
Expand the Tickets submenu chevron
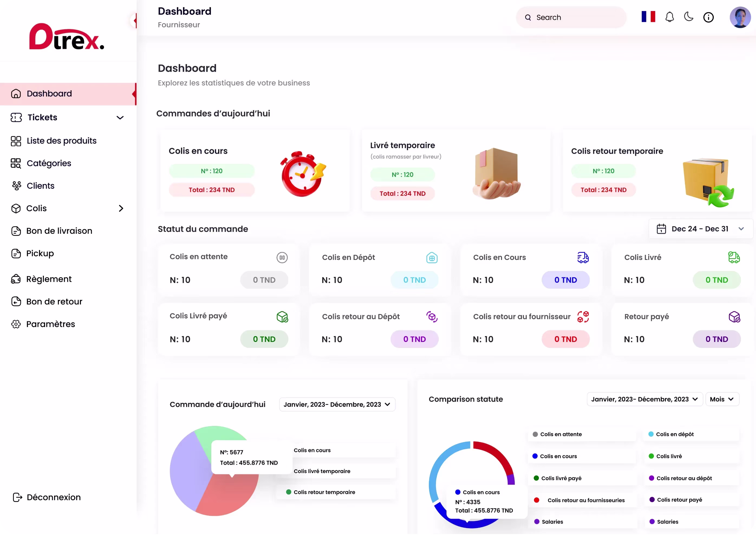click(120, 118)
